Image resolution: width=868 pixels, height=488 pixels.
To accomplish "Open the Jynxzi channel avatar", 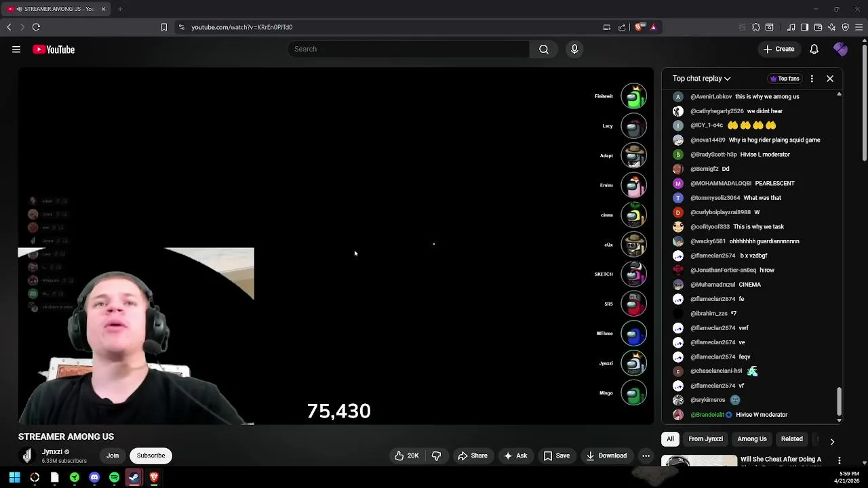I will pos(27,455).
